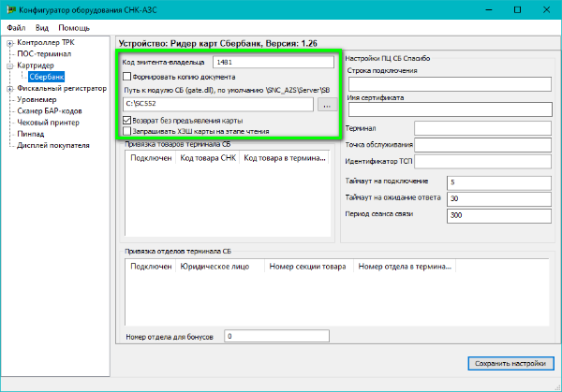Click the "Код эмитента-владельца" input field

(x=273, y=62)
